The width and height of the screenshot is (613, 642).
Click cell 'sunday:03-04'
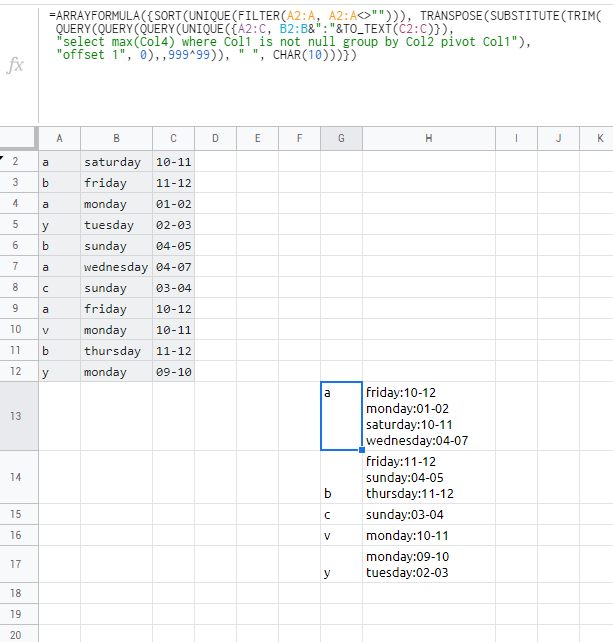click(x=429, y=514)
